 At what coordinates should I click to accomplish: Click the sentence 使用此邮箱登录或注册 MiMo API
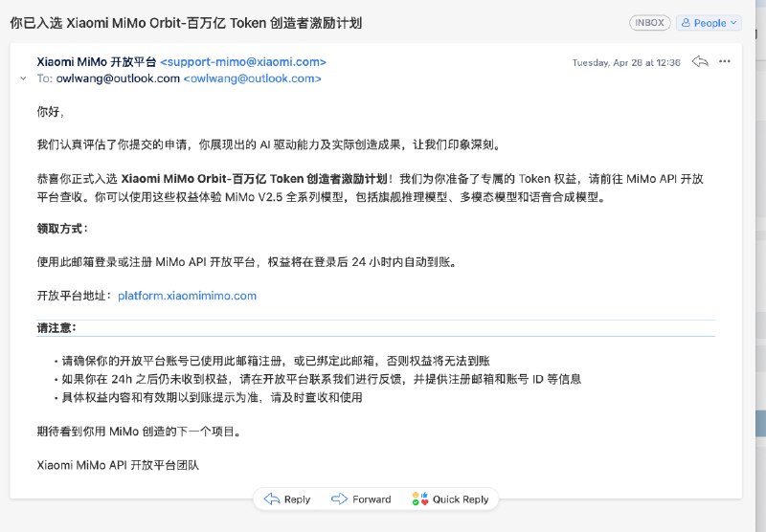pyautogui.click(x=247, y=262)
